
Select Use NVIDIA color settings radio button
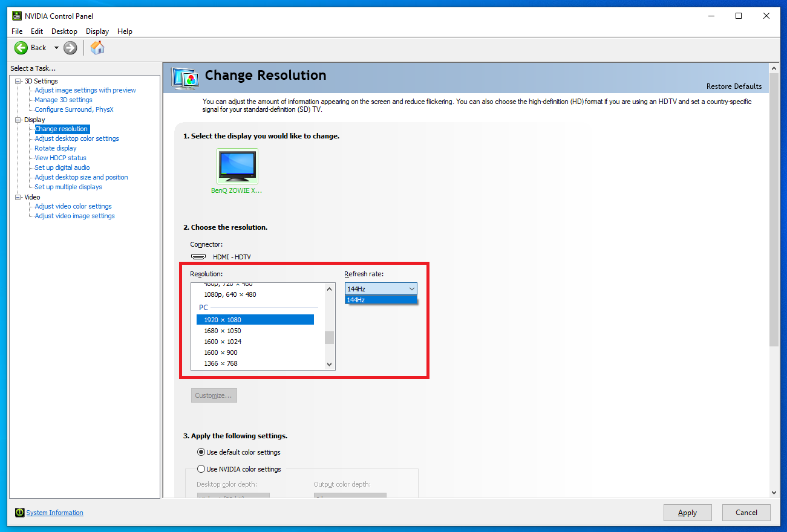click(x=201, y=469)
